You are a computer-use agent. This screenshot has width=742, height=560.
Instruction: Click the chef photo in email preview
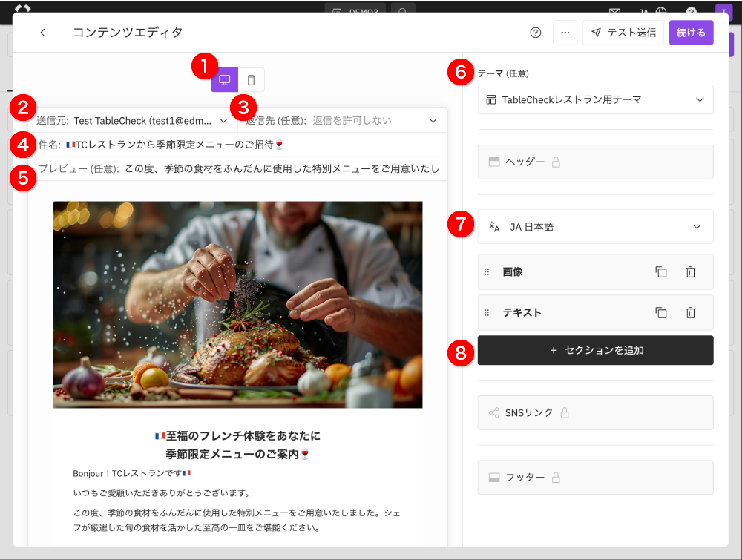pos(237,305)
